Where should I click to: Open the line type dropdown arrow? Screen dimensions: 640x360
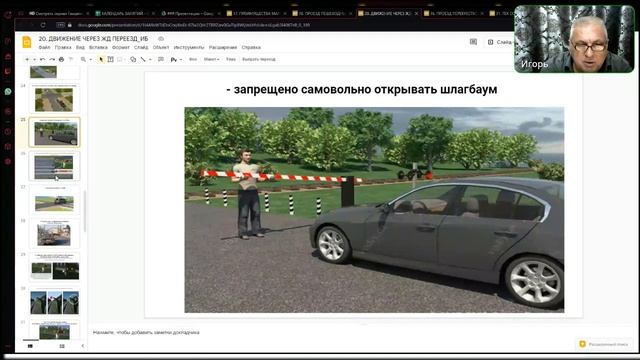150,60
